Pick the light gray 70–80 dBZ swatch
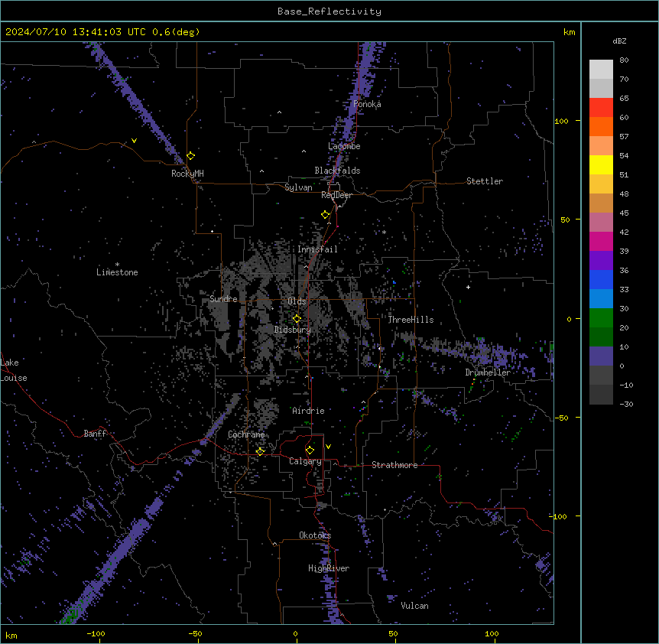The height and width of the screenshot is (644, 659). point(601,70)
